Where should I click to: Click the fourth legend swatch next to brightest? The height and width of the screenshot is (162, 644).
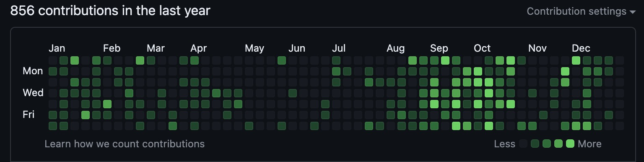click(558, 144)
